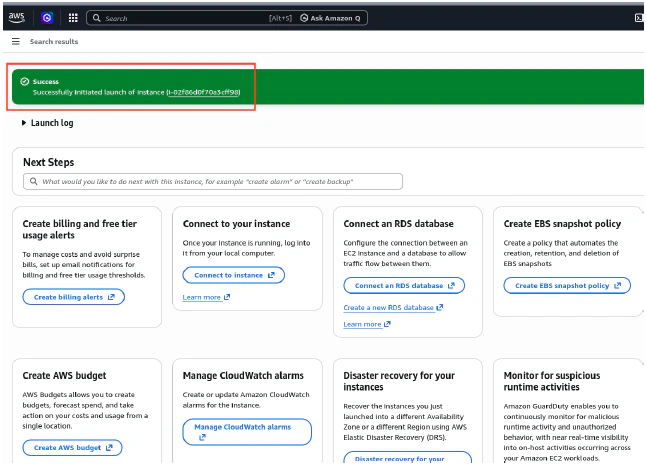Click the Ask Amazon Q button
646x475 pixels.
[330, 18]
